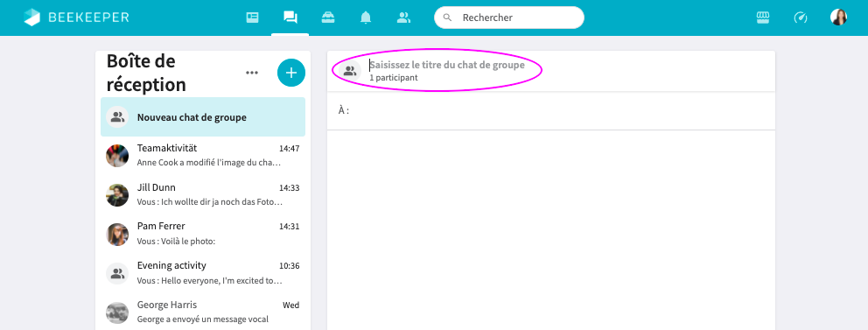This screenshot has width=868, height=330.
Task: Focus the Rechercher search field
Action: pyautogui.click(x=508, y=18)
